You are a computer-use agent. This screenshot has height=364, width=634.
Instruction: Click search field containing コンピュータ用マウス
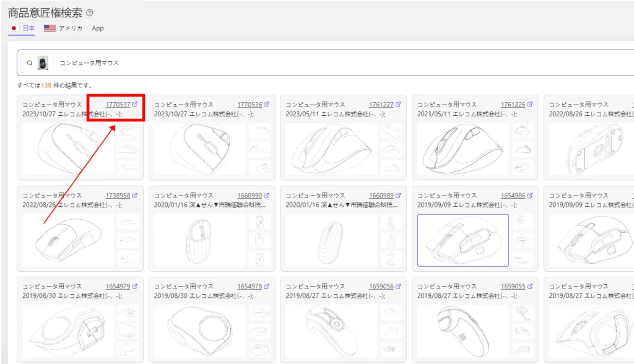(325, 63)
